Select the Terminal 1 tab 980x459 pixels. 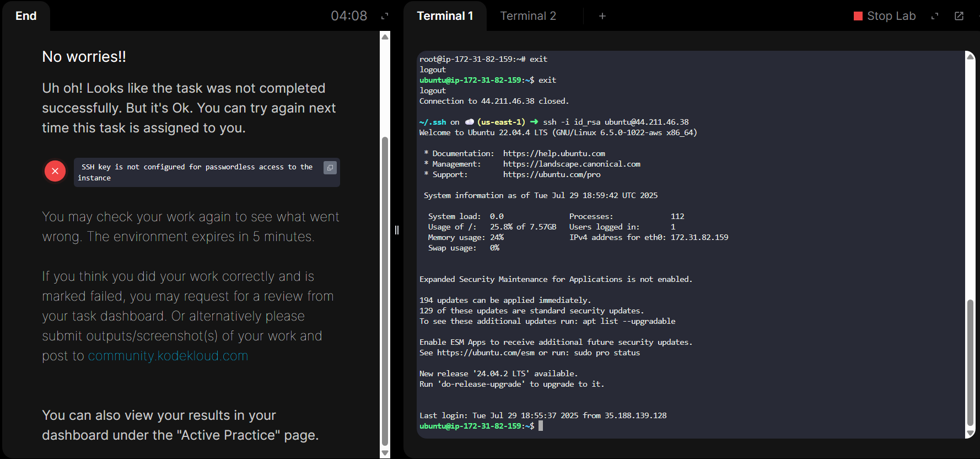click(445, 16)
